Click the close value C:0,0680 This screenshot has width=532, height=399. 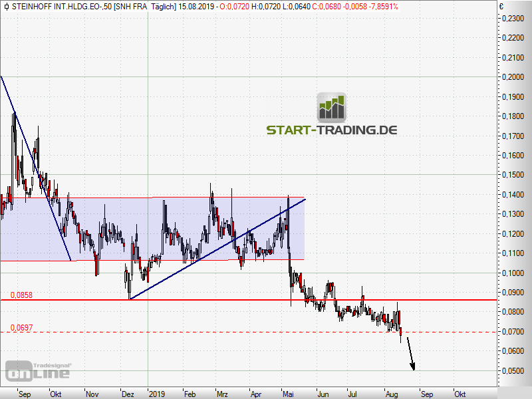click(327, 7)
